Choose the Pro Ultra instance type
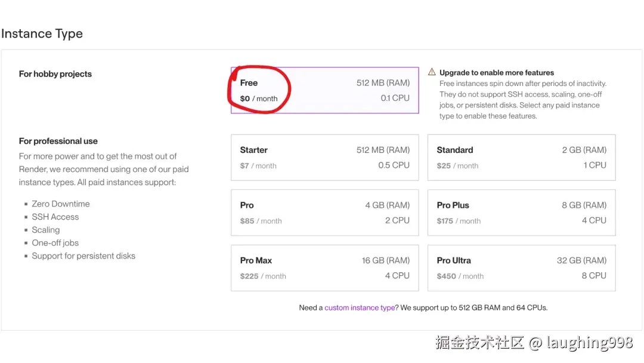 [x=521, y=267]
